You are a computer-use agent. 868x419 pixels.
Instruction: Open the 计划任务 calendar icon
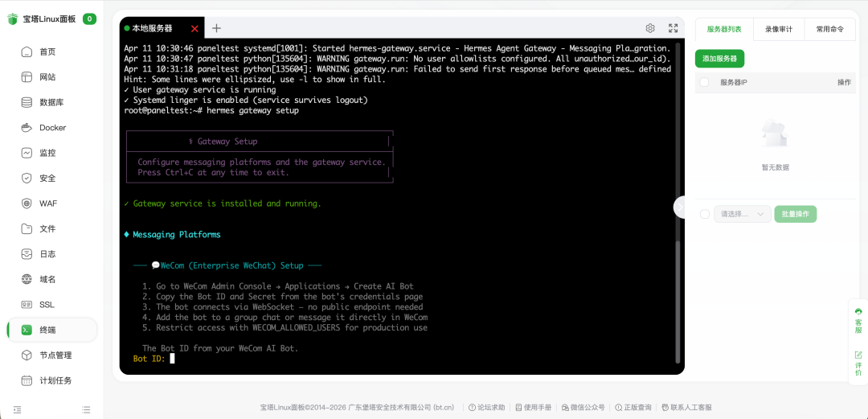click(x=27, y=380)
